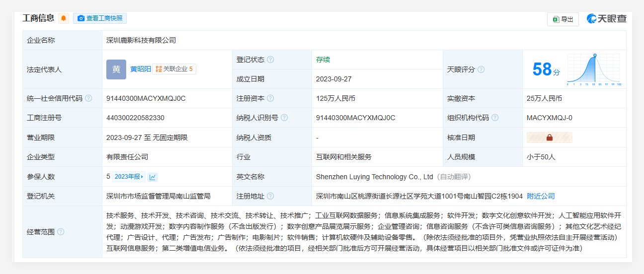Unlock the locked 核准日期 field
Screen dimensions: 644x274
(x=549, y=137)
